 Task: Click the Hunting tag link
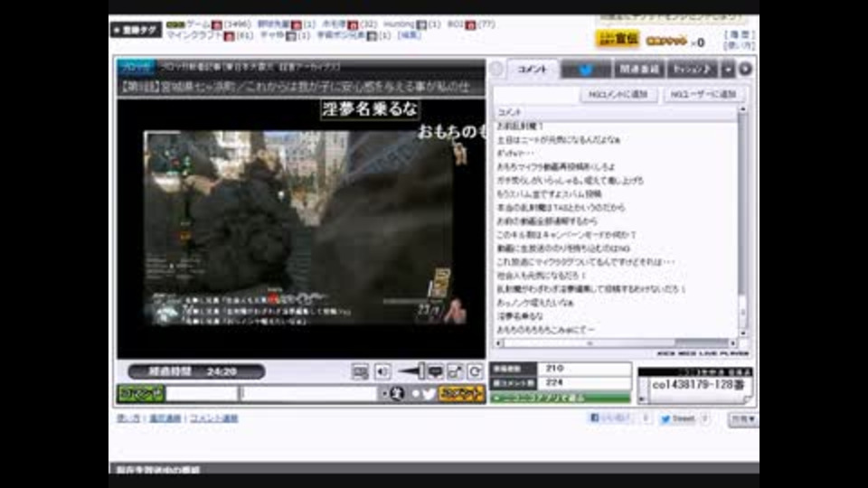[399, 24]
